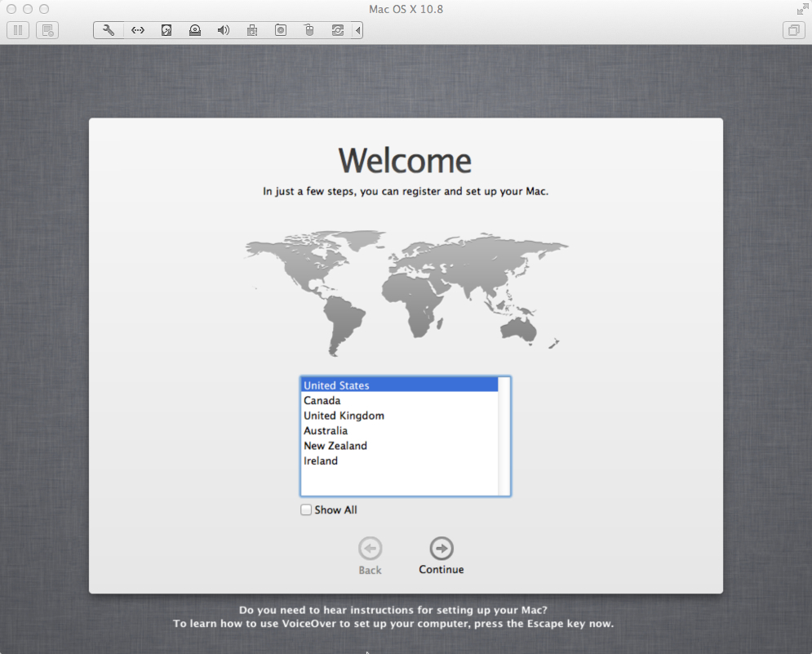Select Ireland in country list
The height and width of the screenshot is (654, 812).
[399, 460]
